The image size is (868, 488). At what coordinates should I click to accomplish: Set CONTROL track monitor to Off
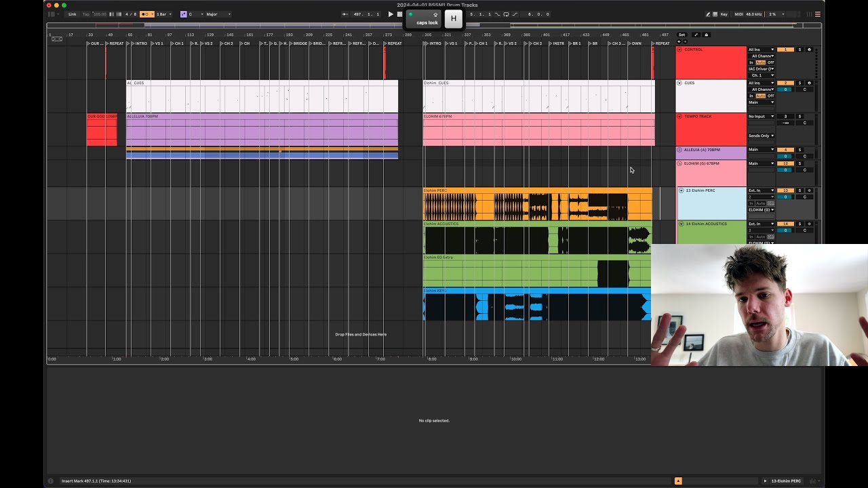point(770,62)
